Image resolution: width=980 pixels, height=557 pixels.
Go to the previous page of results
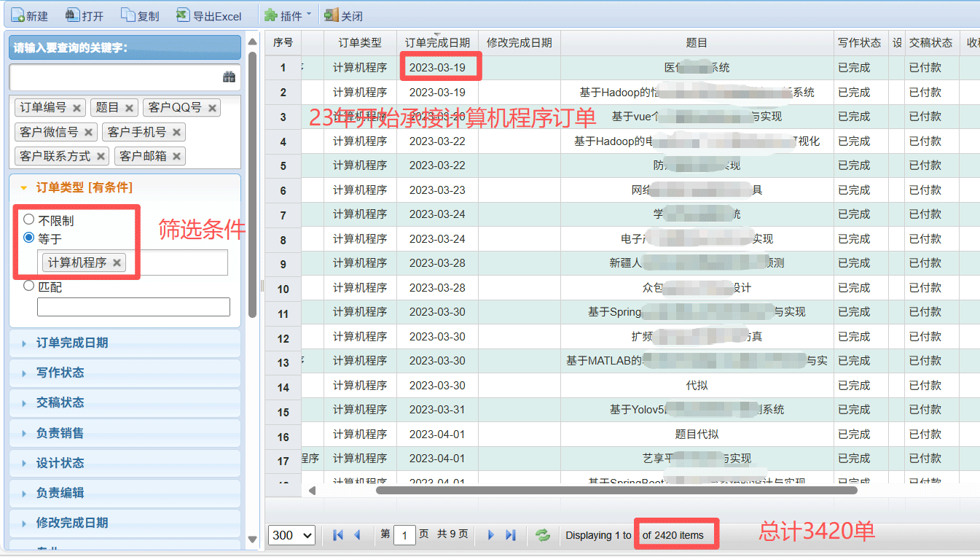point(357,535)
